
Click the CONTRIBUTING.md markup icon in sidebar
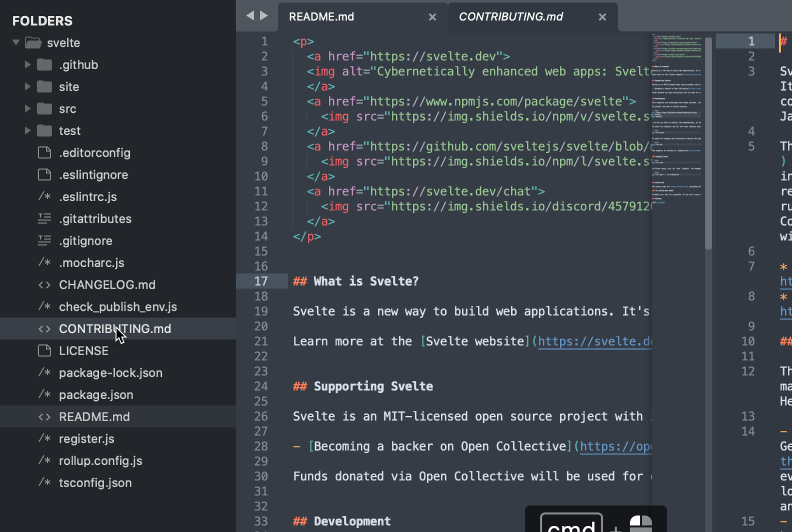[x=45, y=328]
